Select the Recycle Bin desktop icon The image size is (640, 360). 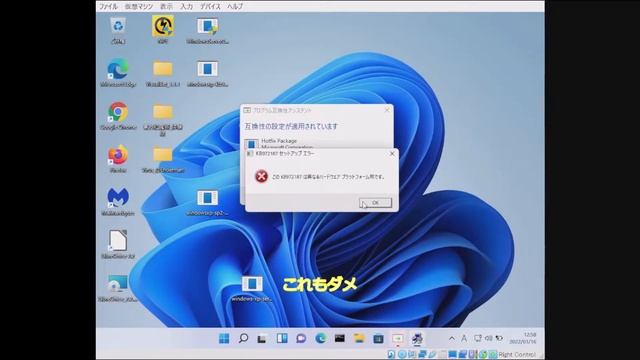[x=118, y=29]
